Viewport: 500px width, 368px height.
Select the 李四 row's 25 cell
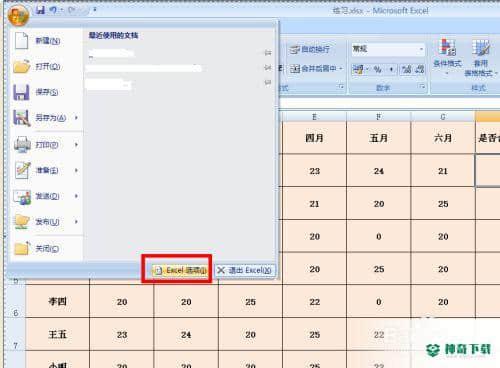point(250,302)
